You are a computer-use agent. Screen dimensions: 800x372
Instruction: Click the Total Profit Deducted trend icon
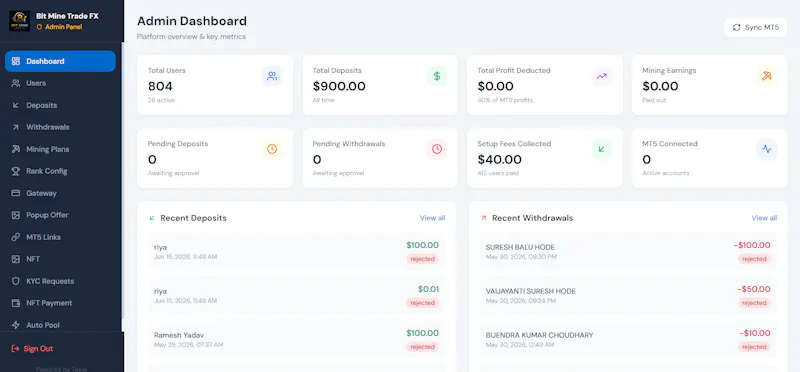pyautogui.click(x=602, y=77)
